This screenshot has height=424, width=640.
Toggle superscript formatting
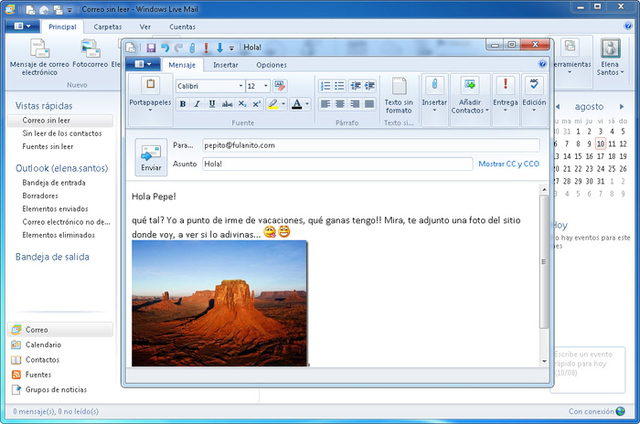point(256,104)
